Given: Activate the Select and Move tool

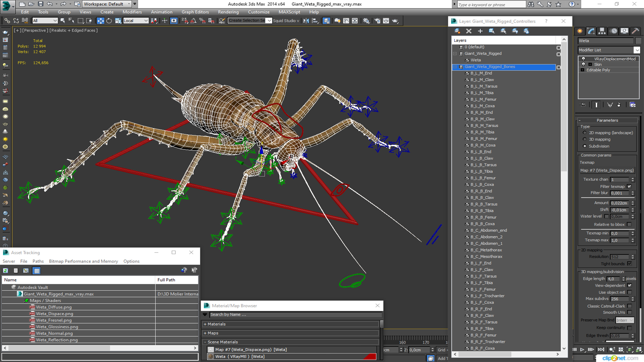Looking at the screenshot, I should [x=100, y=21].
